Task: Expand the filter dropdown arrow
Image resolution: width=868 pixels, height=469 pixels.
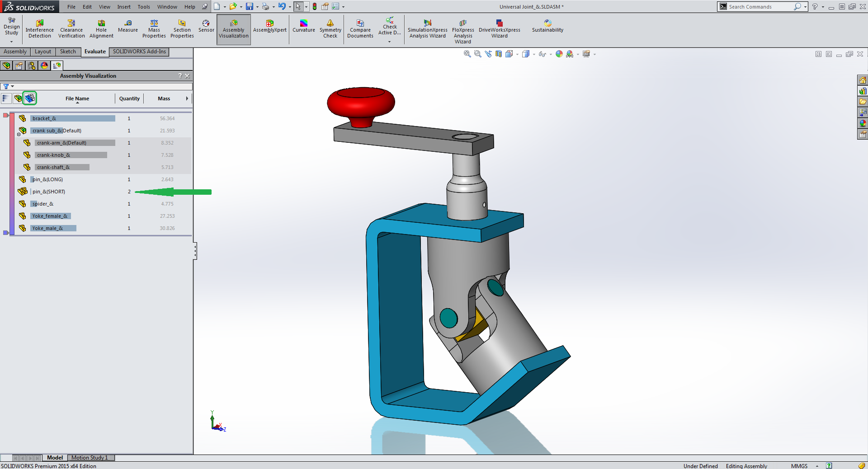Action: coord(13,86)
